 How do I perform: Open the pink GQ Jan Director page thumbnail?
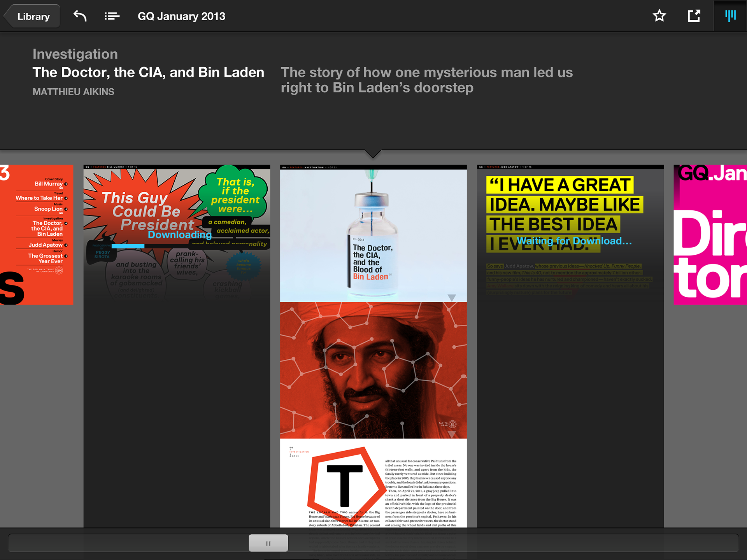710,234
